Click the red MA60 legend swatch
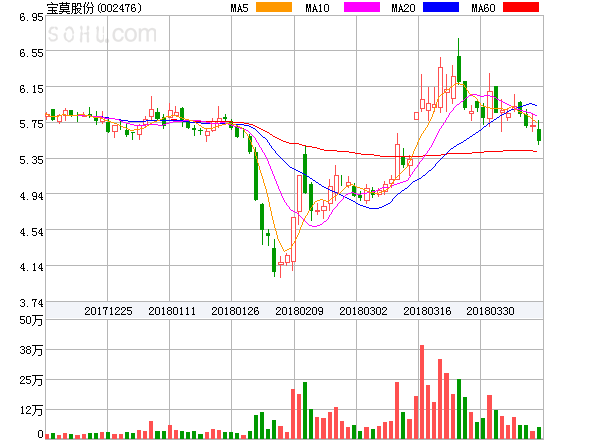Screen dimensions: 600x440 521,7
